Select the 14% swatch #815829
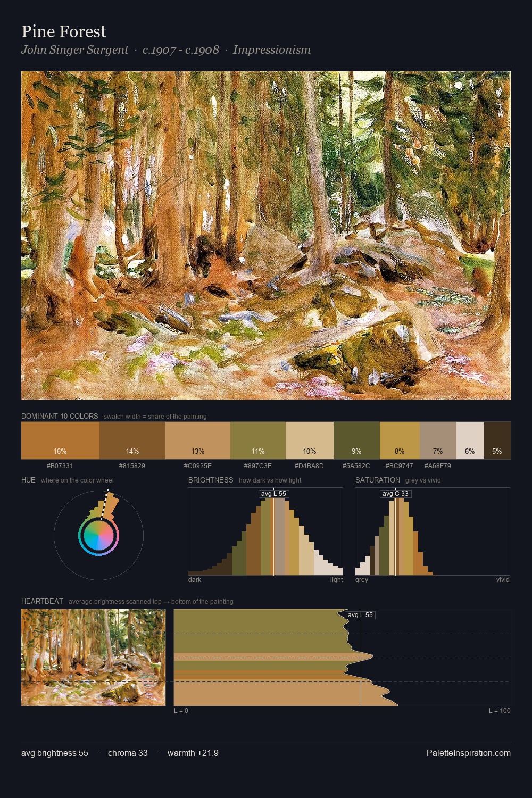 point(132,440)
